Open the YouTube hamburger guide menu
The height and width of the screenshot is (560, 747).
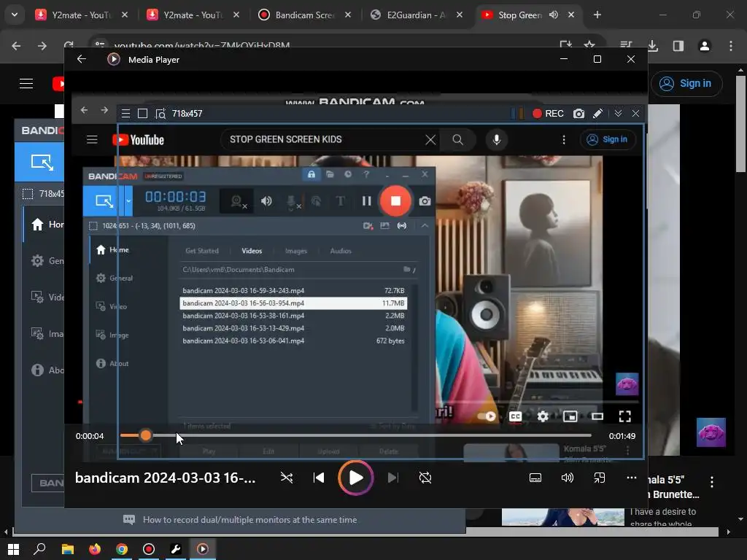[x=26, y=84]
